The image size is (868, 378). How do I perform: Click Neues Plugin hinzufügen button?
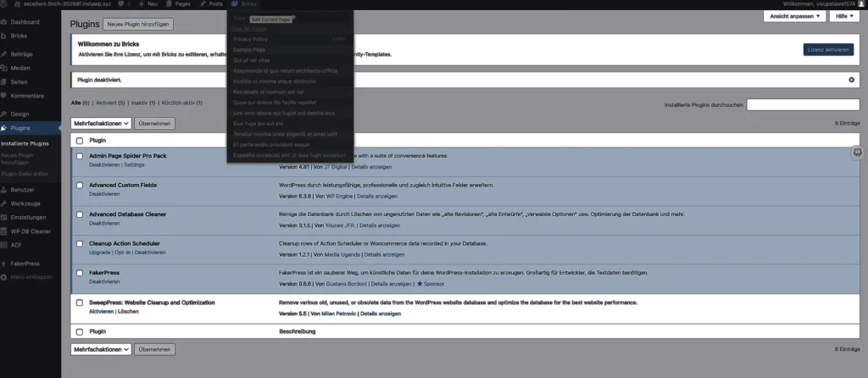pyautogui.click(x=138, y=25)
